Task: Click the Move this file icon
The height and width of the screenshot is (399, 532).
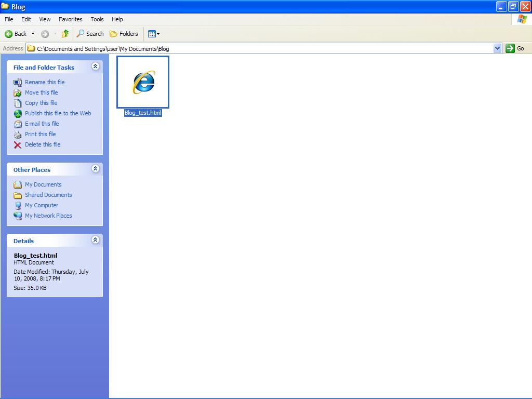Action: (18, 93)
